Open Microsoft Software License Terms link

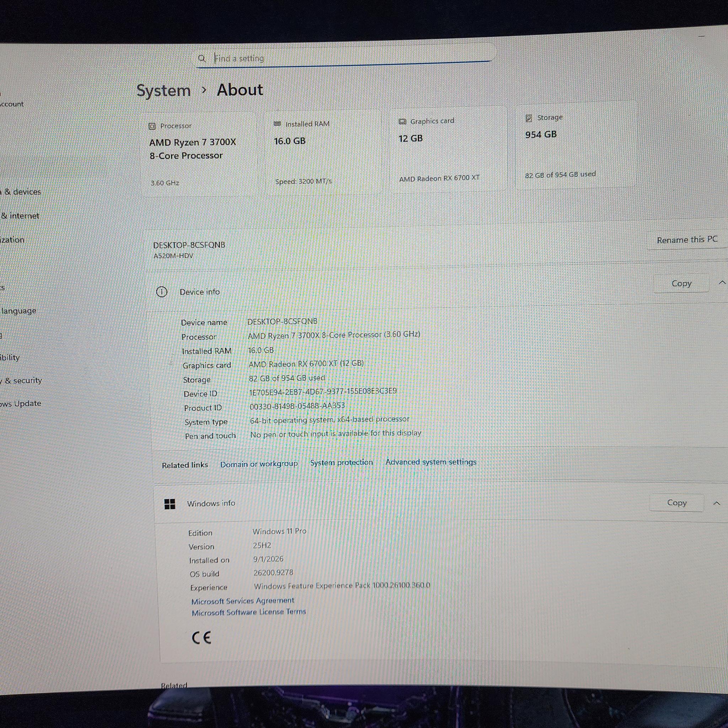pos(249,612)
